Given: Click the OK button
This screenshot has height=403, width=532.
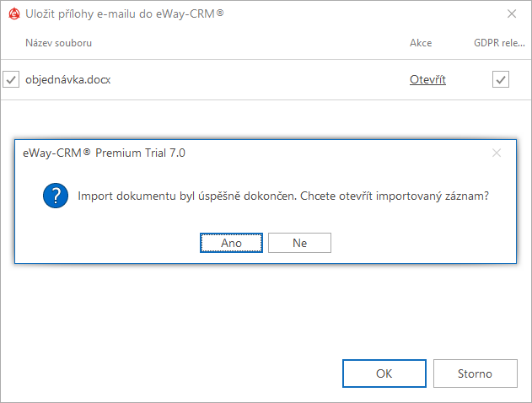Looking at the screenshot, I should click(x=384, y=373).
